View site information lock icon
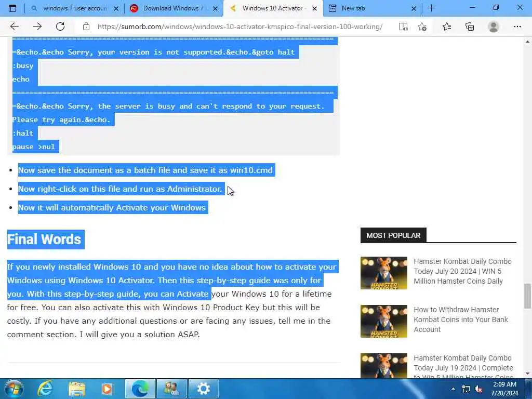532x399 pixels. click(x=86, y=26)
